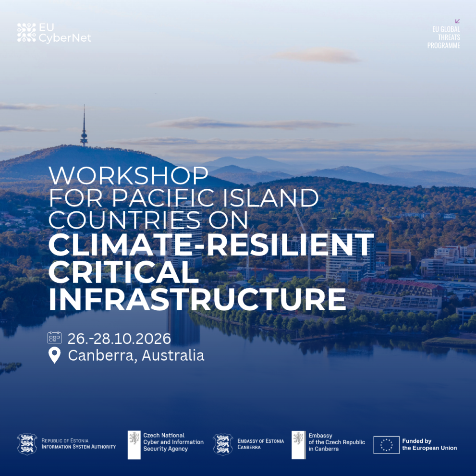Click the calendar icon beside the date
Viewport: 476px width, 476px height.
tap(55, 338)
